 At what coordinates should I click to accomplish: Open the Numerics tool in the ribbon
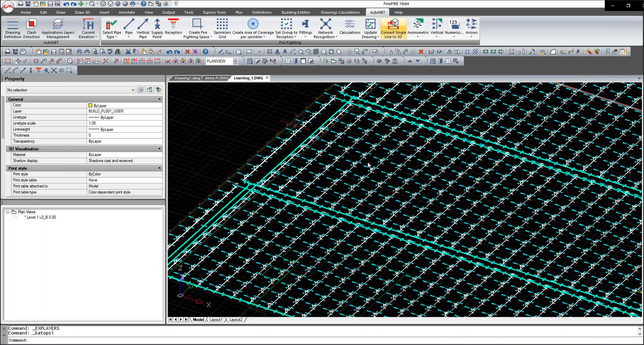click(x=454, y=29)
